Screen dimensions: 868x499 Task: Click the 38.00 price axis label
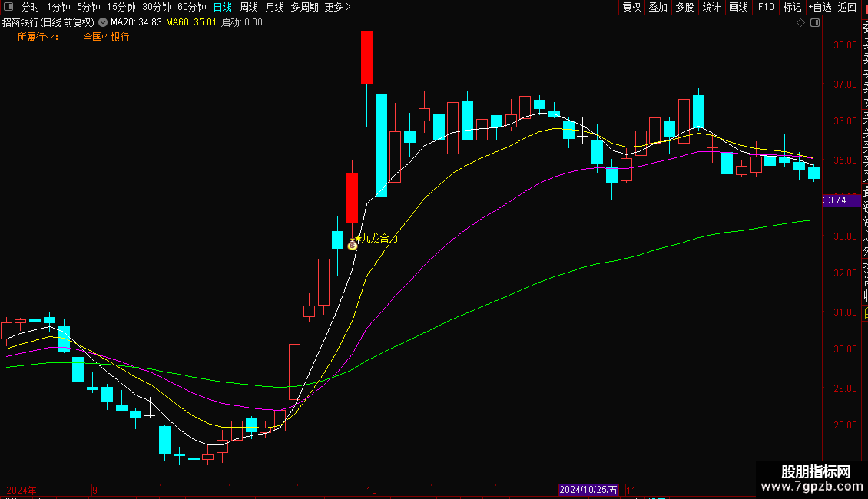click(845, 45)
